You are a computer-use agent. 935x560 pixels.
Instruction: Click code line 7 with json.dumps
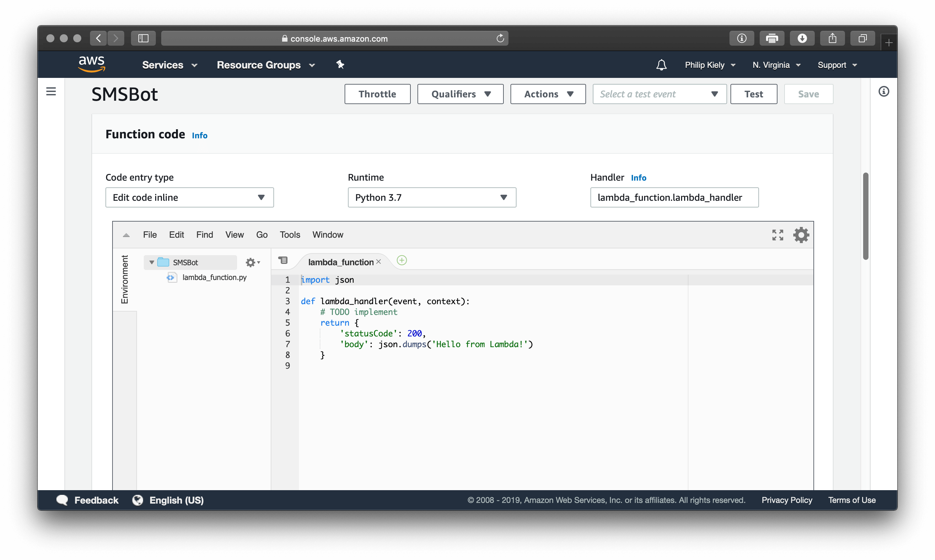436,344
